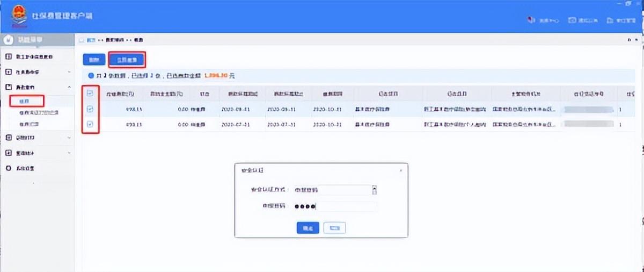The width and height of the screenshot is (644, 272).
Task: Click the icon of the fourth sidebar menu (printing)
Action: (9, 138)
